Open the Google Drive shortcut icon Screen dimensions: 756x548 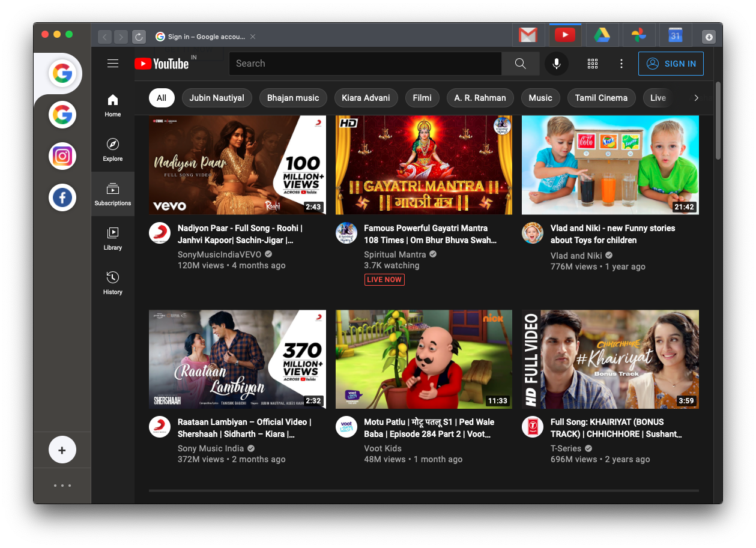pyautogui.click(x=602, y=35)
